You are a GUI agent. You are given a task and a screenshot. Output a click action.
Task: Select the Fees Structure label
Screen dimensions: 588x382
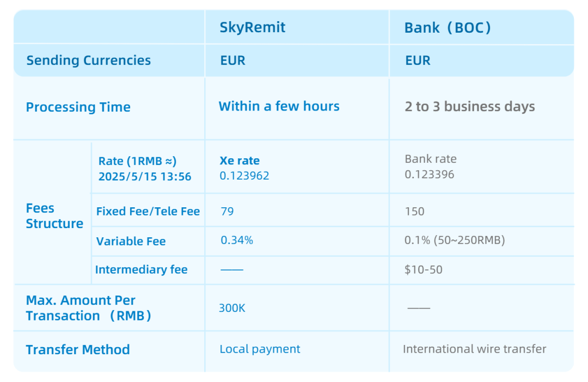tap(54, 216)
